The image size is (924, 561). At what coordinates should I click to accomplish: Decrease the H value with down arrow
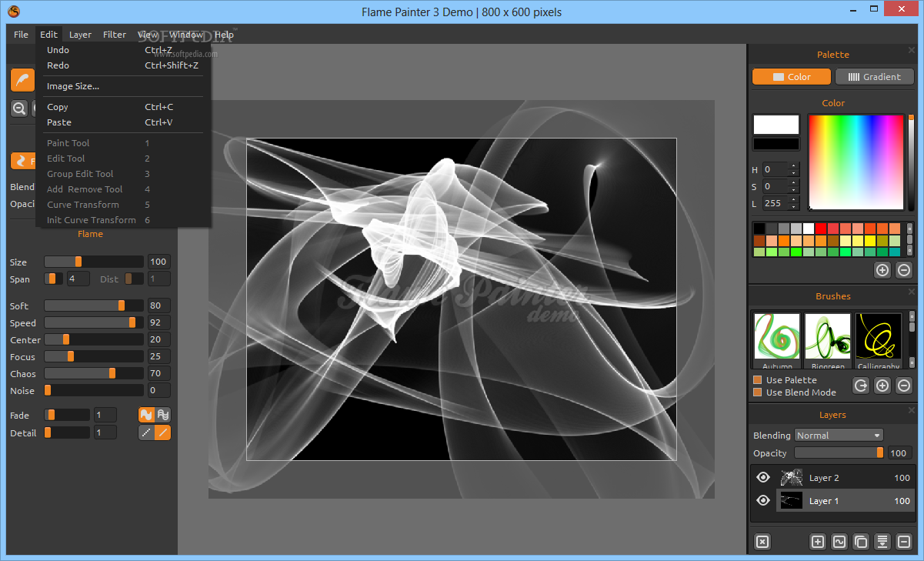click(794, 173)
